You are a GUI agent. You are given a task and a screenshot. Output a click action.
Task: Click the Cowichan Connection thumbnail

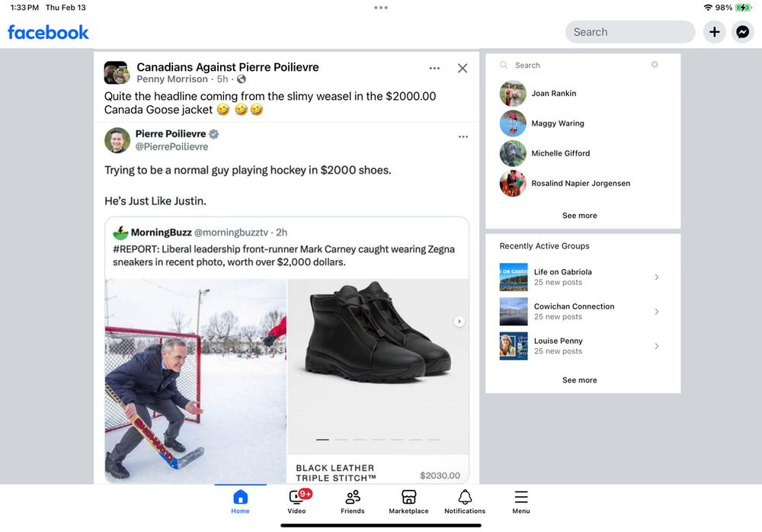tap(513, 311)
